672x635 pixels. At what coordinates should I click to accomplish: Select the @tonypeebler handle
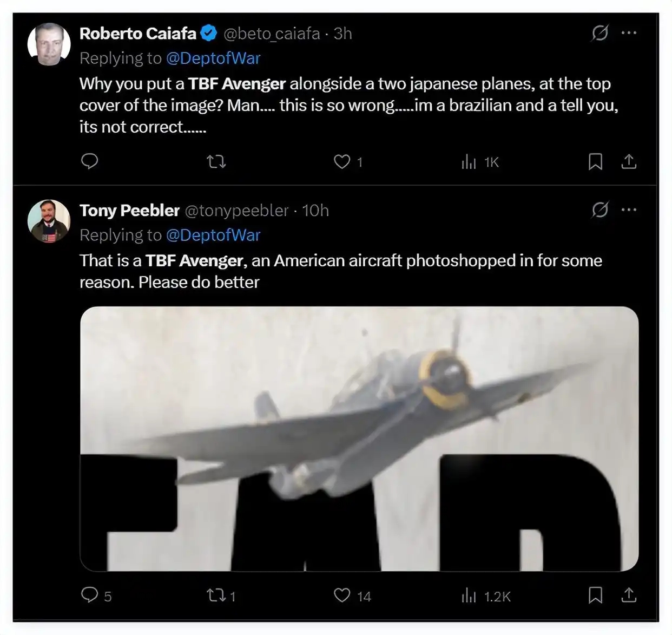coord(236,211)
